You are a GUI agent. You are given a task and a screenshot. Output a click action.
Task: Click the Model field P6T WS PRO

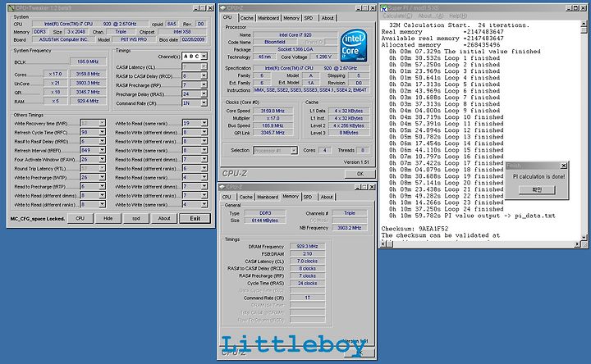134,39
